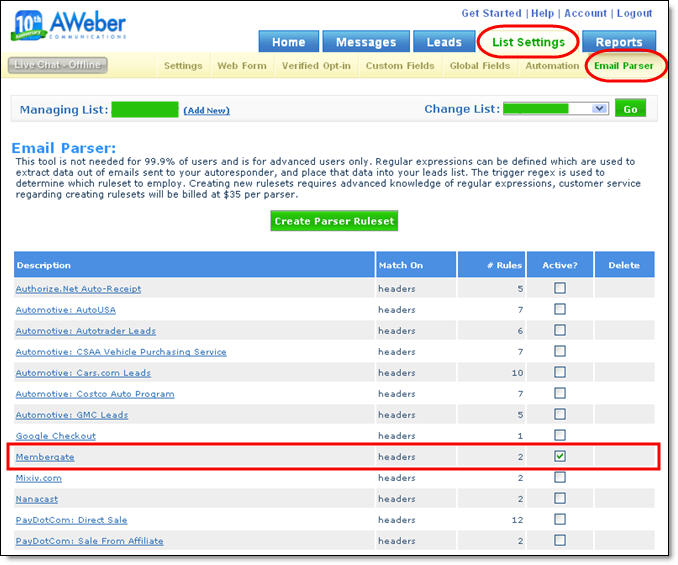Open the Automation sub-tab
678x565 pixels.
[x=552, y=66]
